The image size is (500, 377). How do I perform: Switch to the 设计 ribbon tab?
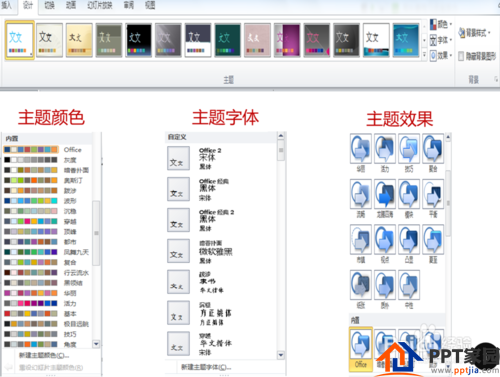click(28, 5)
